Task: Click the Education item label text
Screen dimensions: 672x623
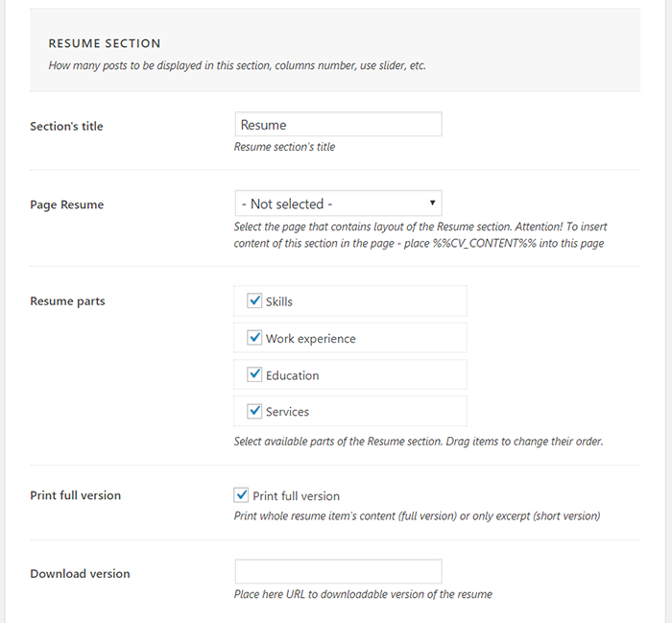Action: coord(292,375)
